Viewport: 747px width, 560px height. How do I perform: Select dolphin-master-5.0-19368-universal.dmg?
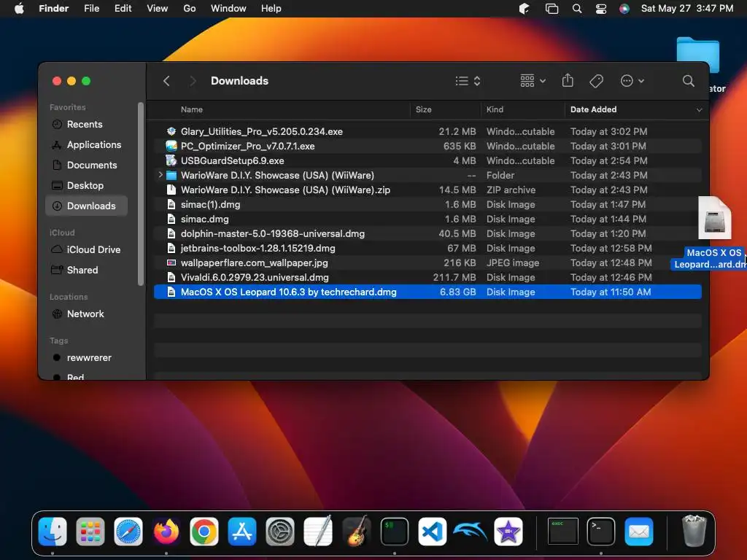[x=427, y=234]
